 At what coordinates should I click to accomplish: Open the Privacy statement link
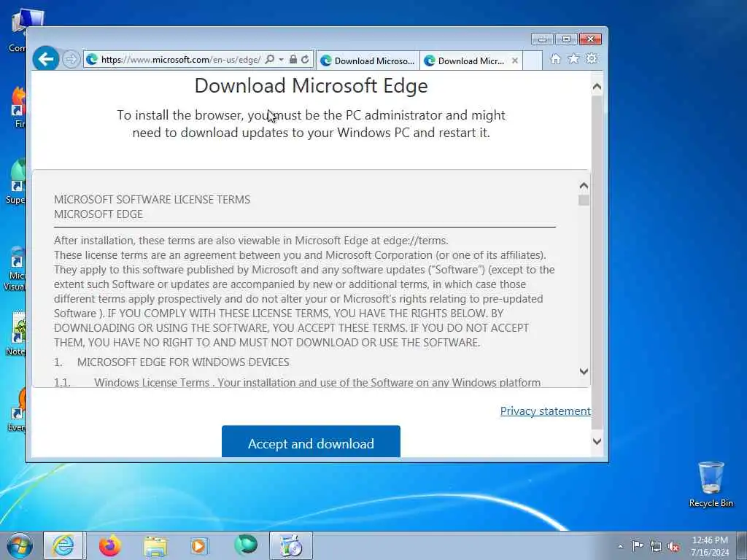tap(545, 411)
